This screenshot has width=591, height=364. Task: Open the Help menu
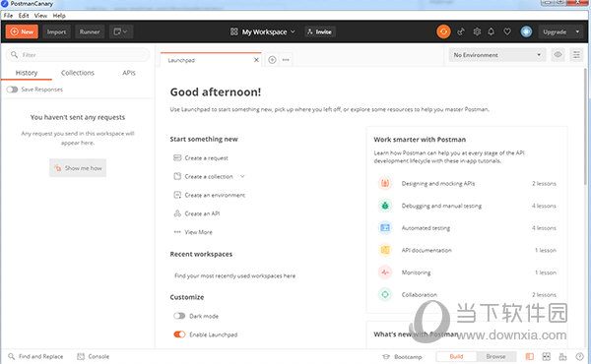[x=59, y=16]
